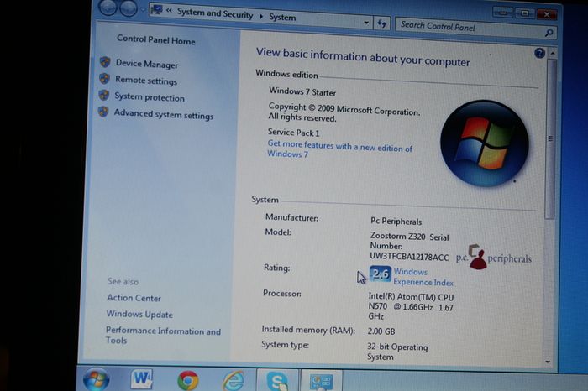588x391 pixels.
Task: Maximize the System window
Action: tap(525, 13)
